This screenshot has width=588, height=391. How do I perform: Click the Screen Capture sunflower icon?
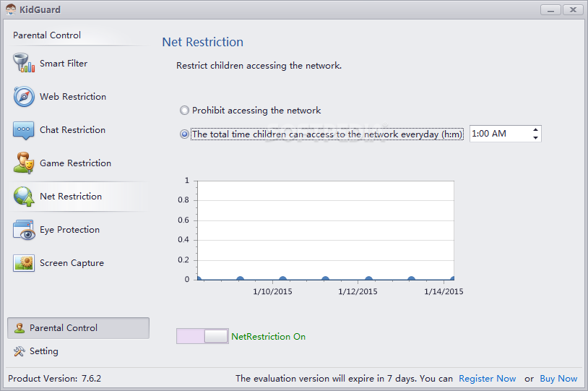(24, 262)
